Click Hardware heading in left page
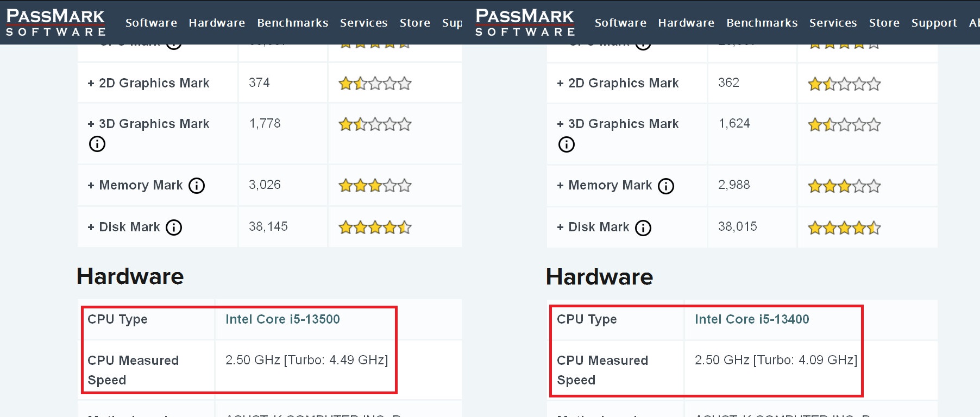Image resolution: width=980 pixels, height=417 pixels. pyautogui.click(x=130, y=276)
